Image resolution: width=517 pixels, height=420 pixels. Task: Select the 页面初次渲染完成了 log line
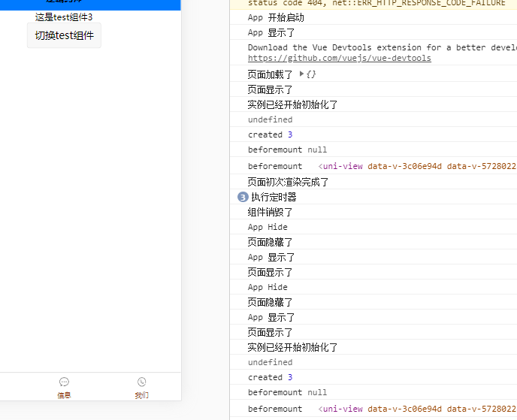tap(373, 182)
